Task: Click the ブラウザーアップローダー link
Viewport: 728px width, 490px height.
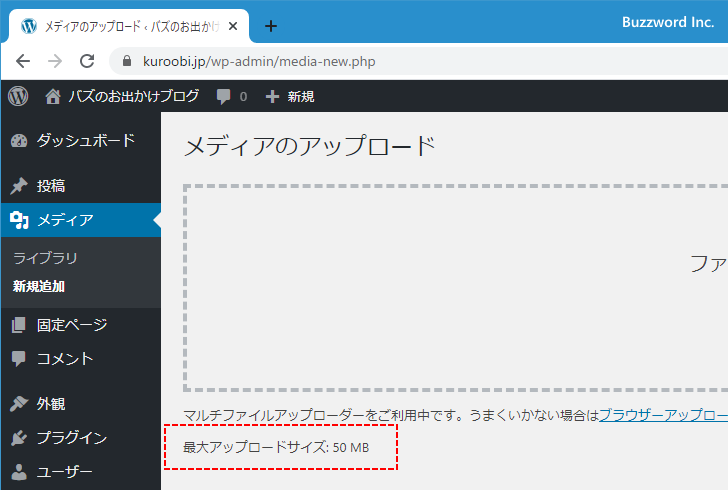Action: tap(663, 415)
